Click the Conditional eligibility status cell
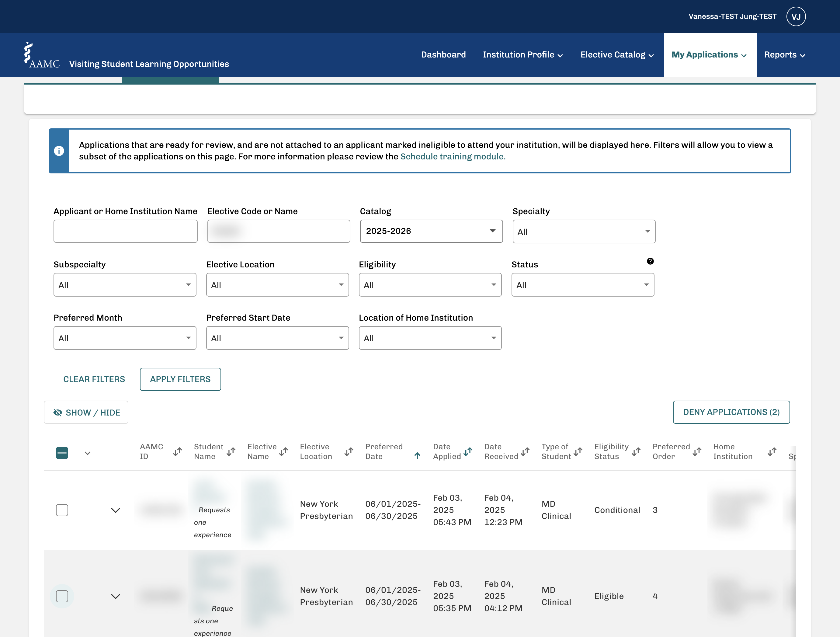Screen dimensions: 840x637 617,510
